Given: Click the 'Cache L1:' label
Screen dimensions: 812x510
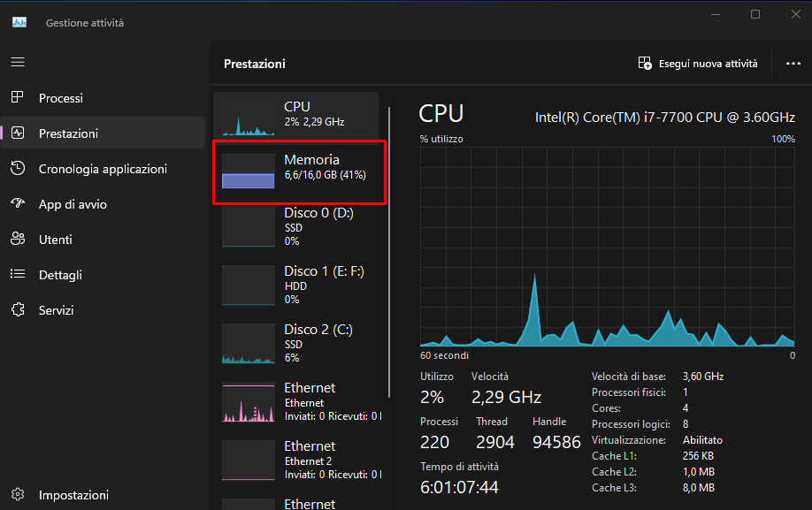Looking at the screenshot, I should [614, 456].
